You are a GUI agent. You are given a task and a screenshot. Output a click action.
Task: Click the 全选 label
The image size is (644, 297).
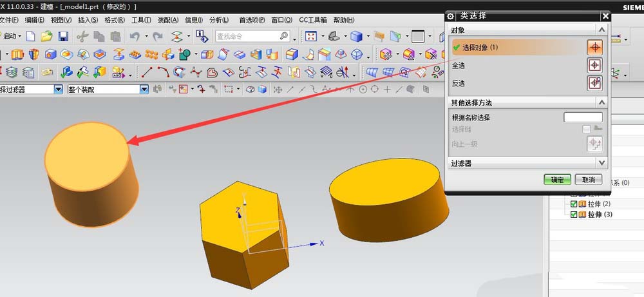click(x=459, y=65)
